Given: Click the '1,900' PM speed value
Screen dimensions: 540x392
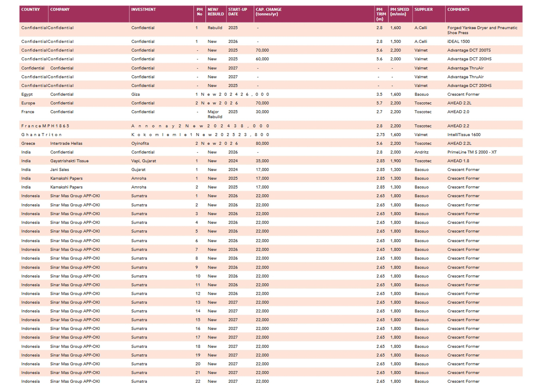Looking at the screenshot, I should pos(396,161).
